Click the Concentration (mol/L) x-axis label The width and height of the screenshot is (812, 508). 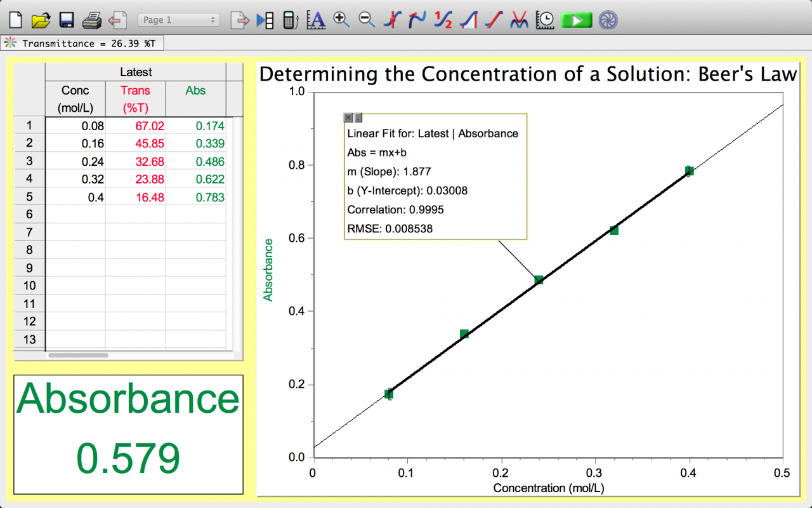pyautogui.click(x=547, y=488)
